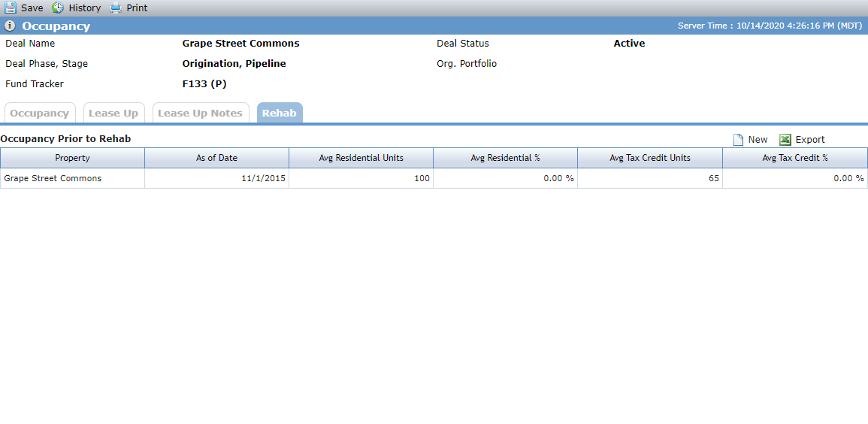The height and width of the screenshot is (424, 868).
Task: Sort by the Property column header
Action: tap(72, 158)
